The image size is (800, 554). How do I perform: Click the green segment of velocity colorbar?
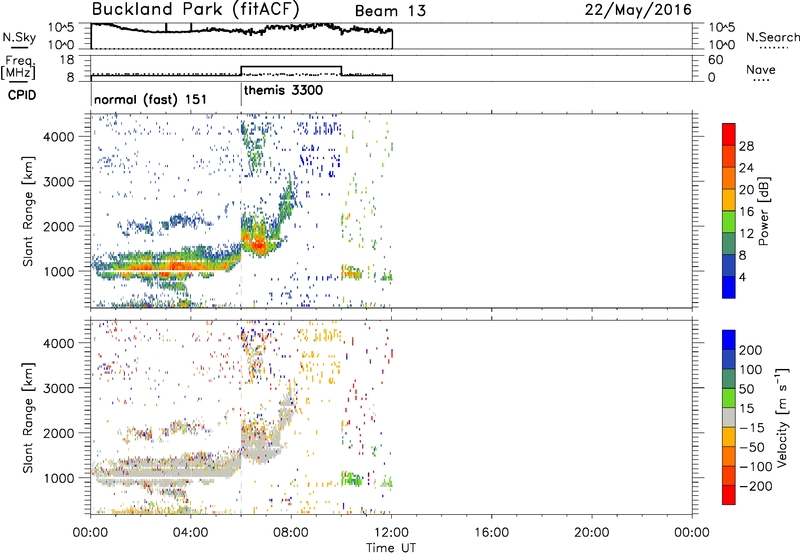[729, 398]
